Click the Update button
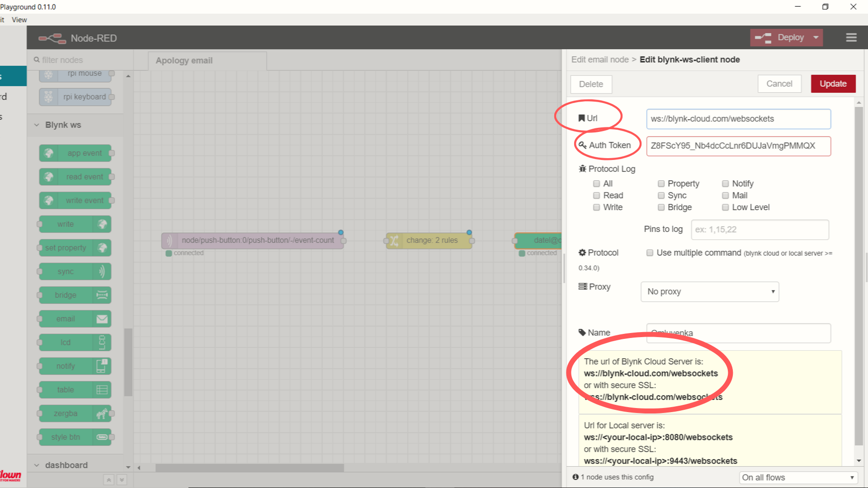 click(x=833, y=84)
